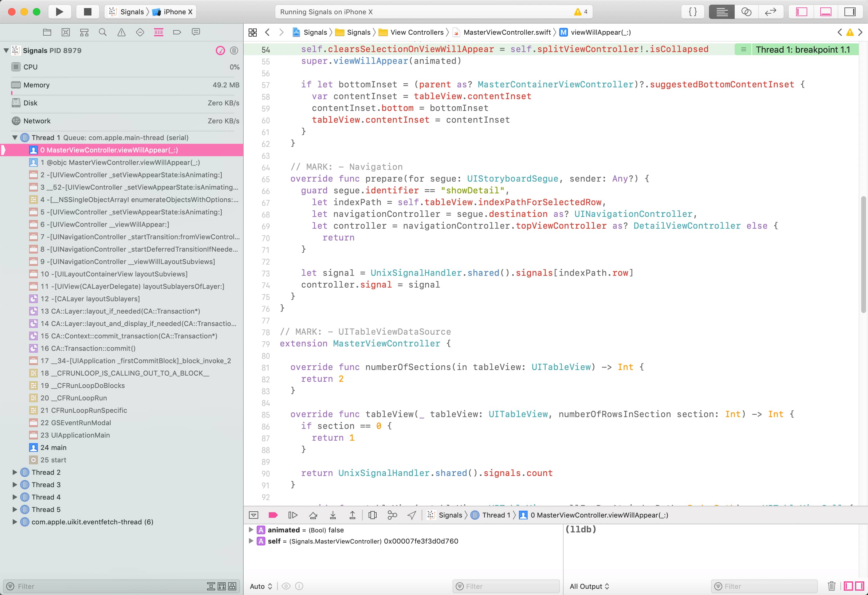
Task: Click the Simulate Location arrow icon
Action: [x=412, y=515]
